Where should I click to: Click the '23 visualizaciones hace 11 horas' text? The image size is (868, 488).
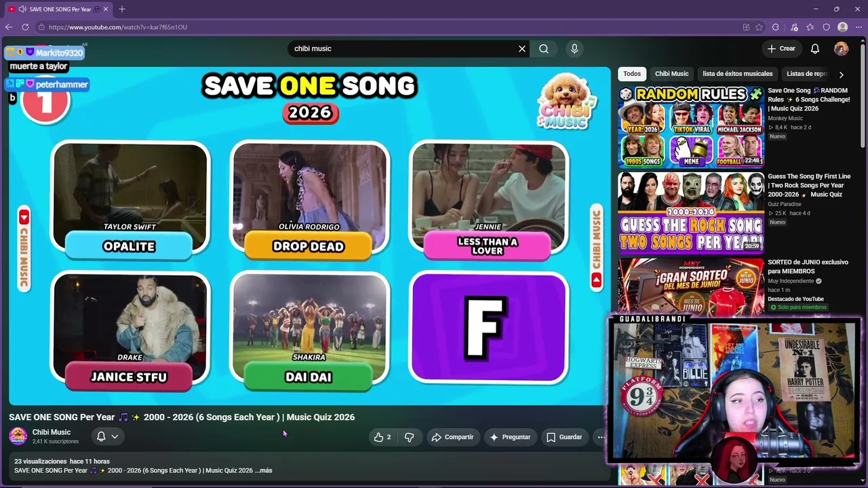[x=62, y=462]
